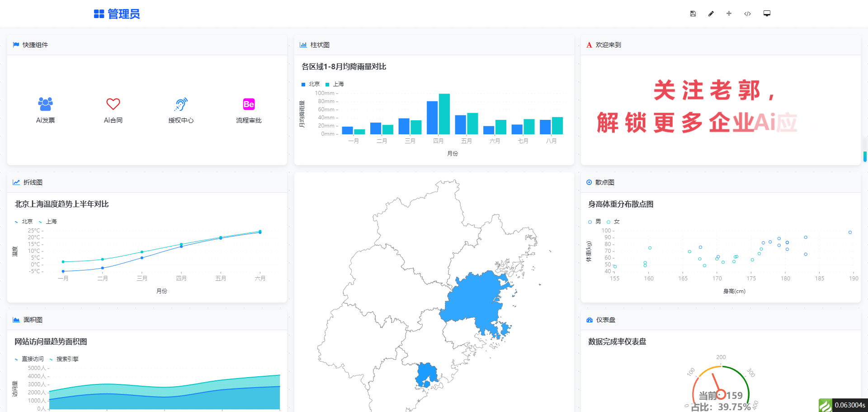Click the save (floppy disk) icon
This screenshot has height=412, width=868.
coord(693,14)
